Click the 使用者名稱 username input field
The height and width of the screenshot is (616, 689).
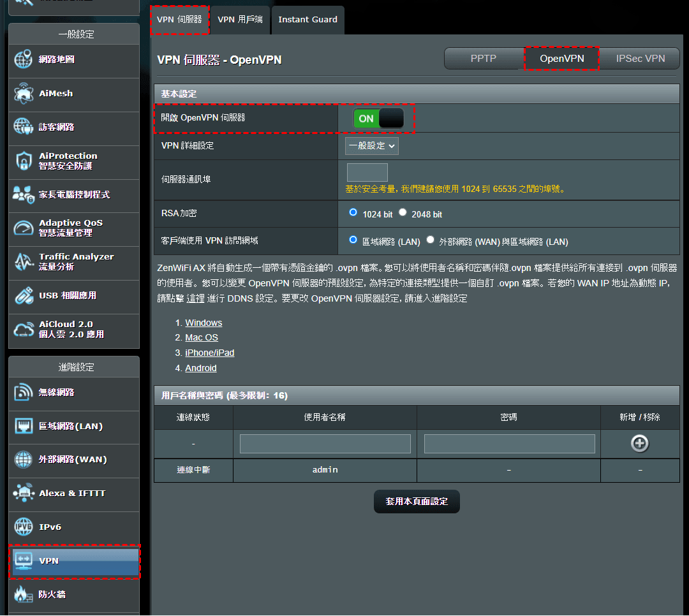(325, 444)
